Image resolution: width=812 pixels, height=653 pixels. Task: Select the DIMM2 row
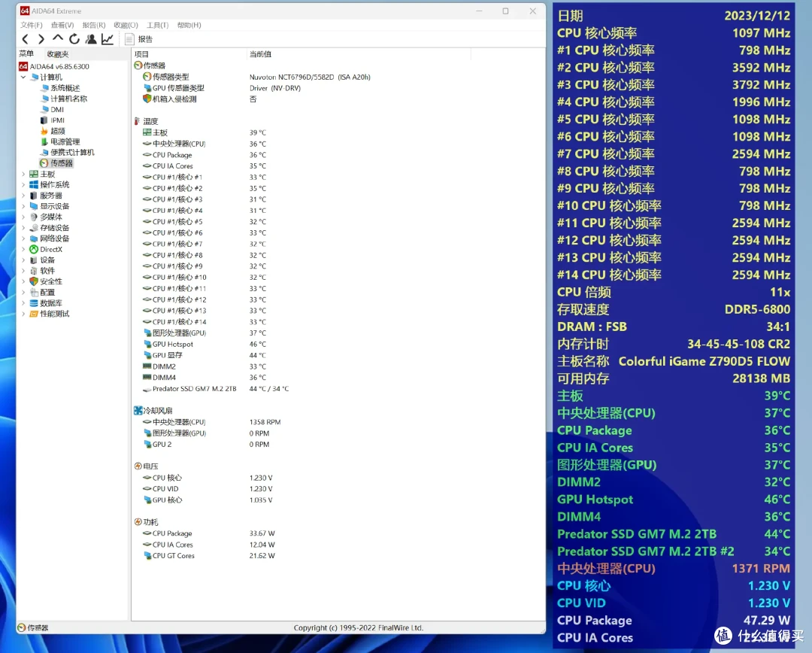click(205, 366)
